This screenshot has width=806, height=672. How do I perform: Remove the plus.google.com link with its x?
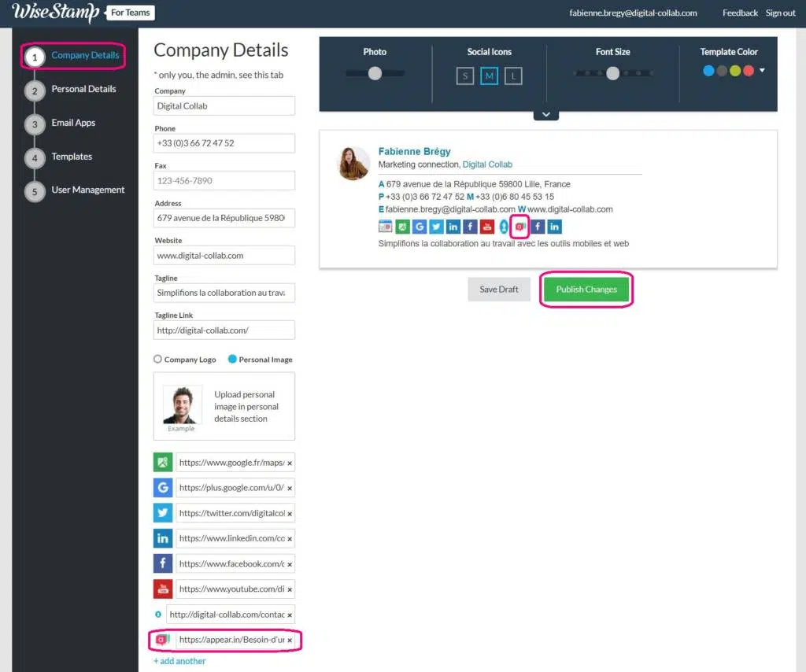(290, 489)
